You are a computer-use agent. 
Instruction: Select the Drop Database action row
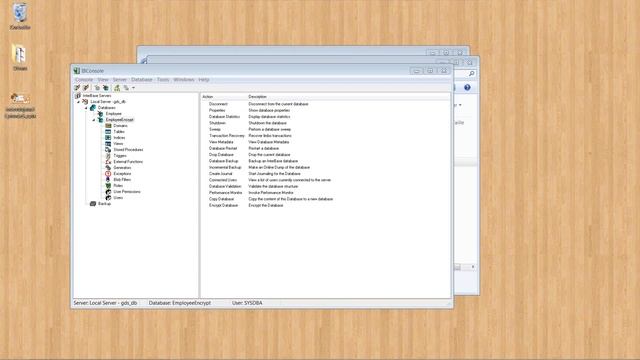(x=326, y=155)
